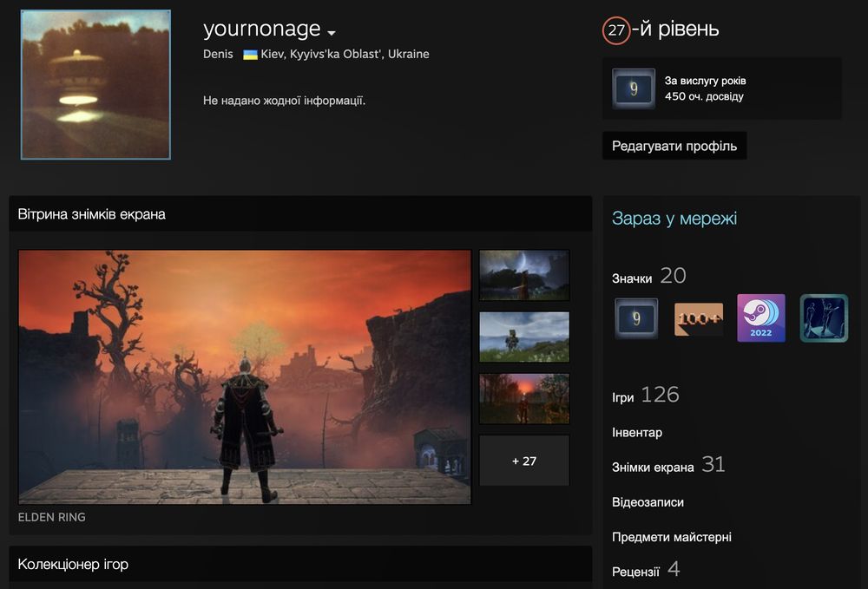The image size is (868, 589).
Task: Click the Зараз у мережі status text
Action: tap(674, 219)
